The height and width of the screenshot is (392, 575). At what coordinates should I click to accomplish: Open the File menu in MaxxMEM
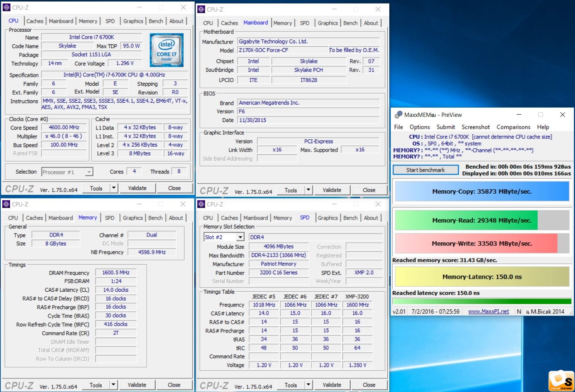[x=399, y=127]
